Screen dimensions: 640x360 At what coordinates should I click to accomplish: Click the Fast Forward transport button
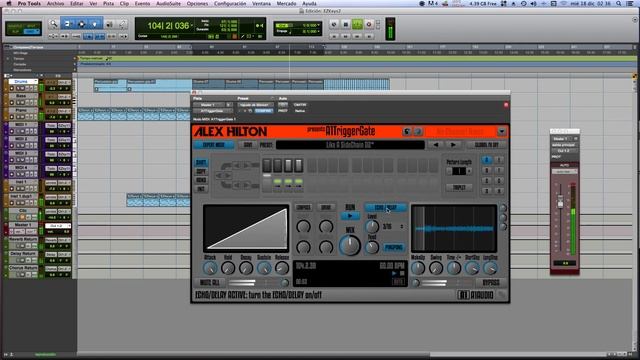tap(357, 36)
